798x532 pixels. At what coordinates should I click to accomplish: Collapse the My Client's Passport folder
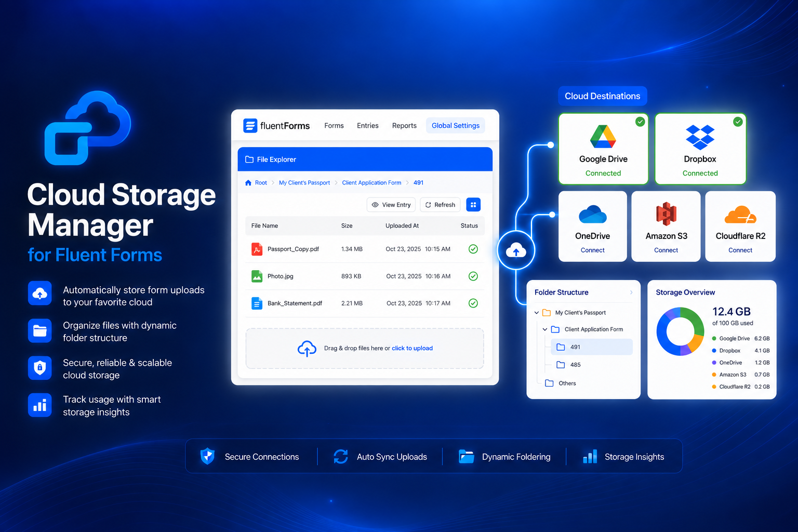[537, 313]
